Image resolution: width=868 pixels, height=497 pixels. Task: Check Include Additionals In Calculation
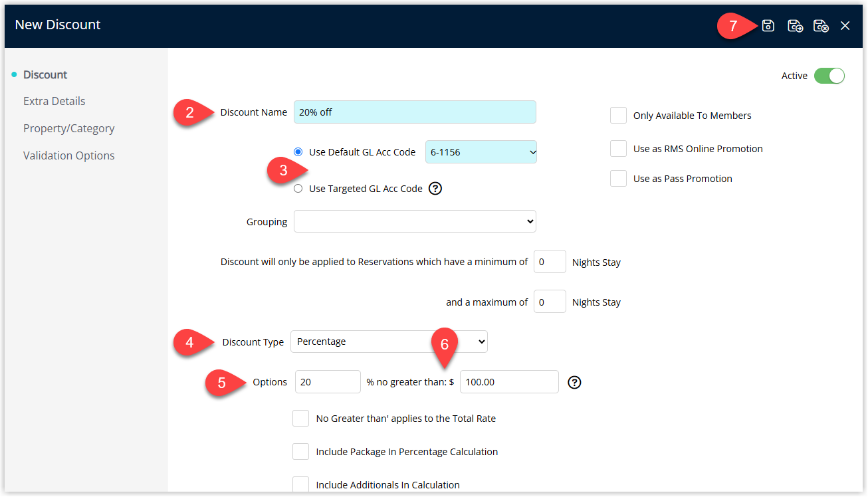pyautogui.click(x=300, y=485)
